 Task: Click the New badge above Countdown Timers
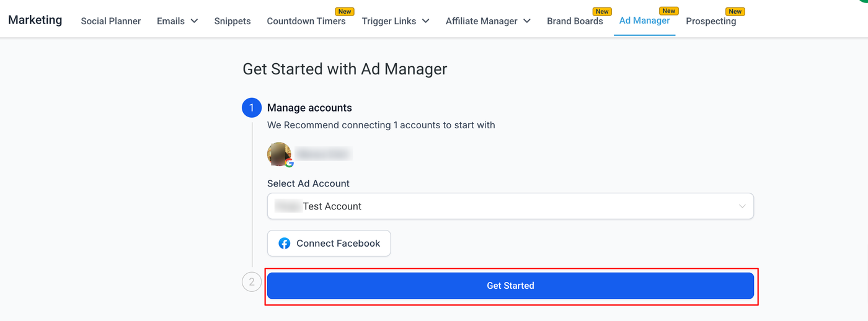[345, 11]
